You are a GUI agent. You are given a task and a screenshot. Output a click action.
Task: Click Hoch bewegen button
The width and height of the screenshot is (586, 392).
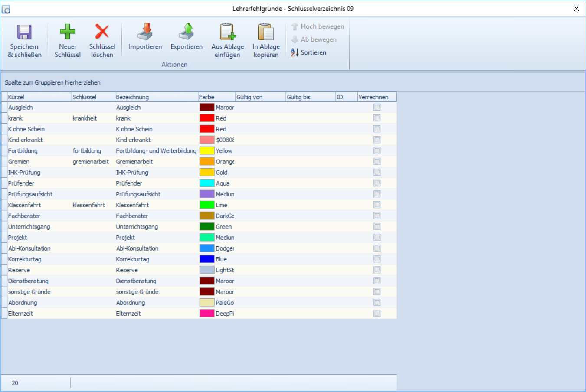pyautogui.click(x=318, y=26)
